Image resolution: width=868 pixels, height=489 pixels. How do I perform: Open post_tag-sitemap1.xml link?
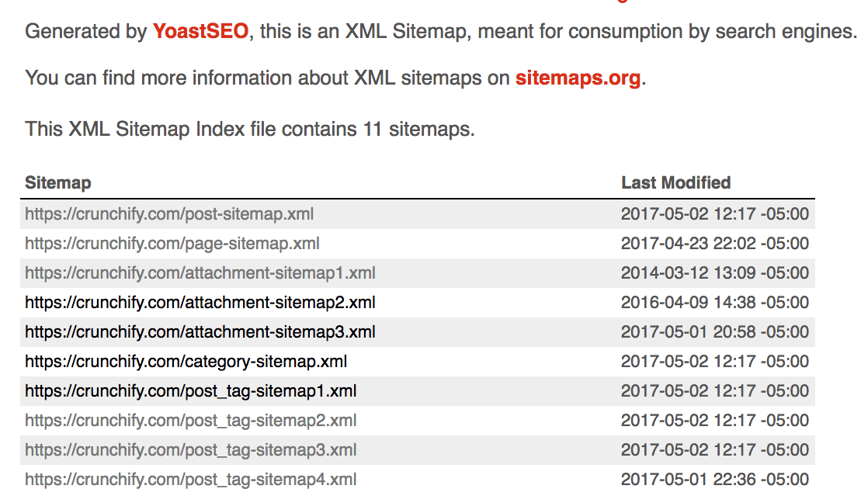[190, 391]
